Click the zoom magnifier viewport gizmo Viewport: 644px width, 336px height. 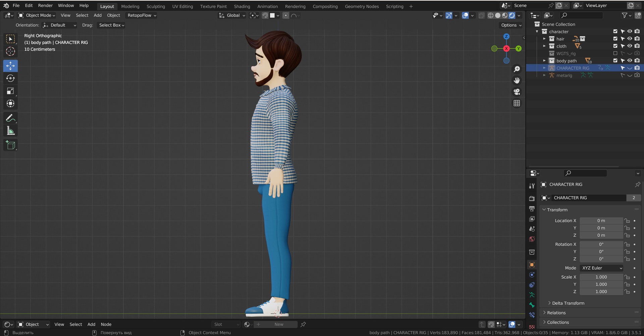pyautogui.click(x=517, y=69)
